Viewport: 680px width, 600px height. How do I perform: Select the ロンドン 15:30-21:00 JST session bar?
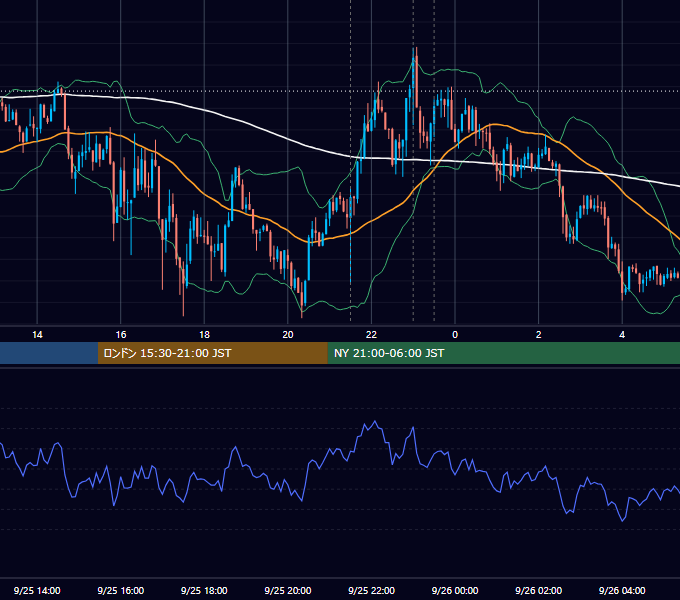(x=212, y=353)
